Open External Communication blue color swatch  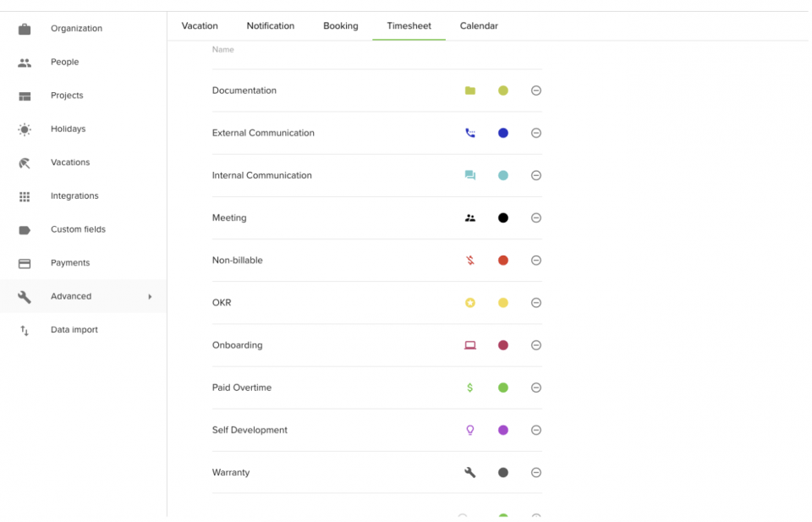[x=502, y=133]
